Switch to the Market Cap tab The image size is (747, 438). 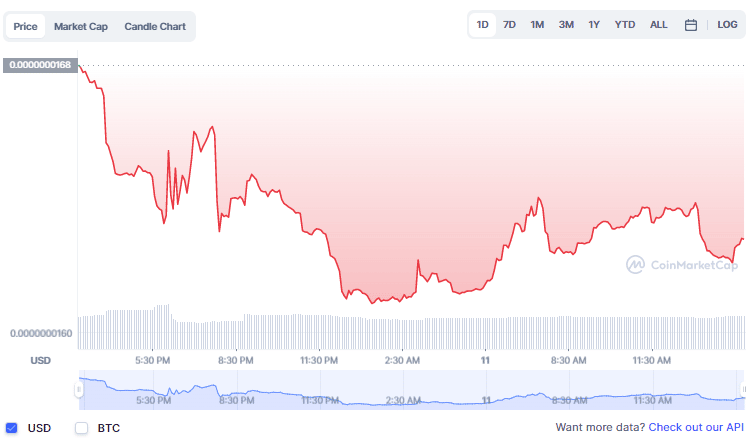(x=80, y=26)
